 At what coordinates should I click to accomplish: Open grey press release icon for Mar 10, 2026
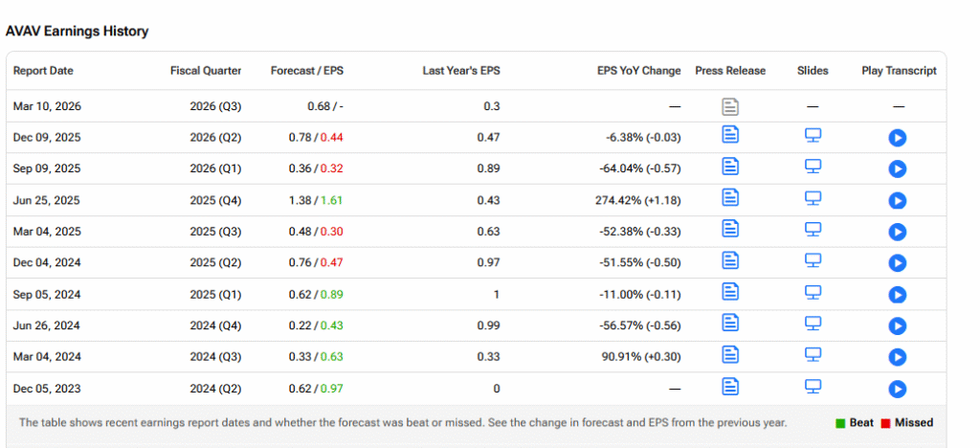(x=730, y=107)
